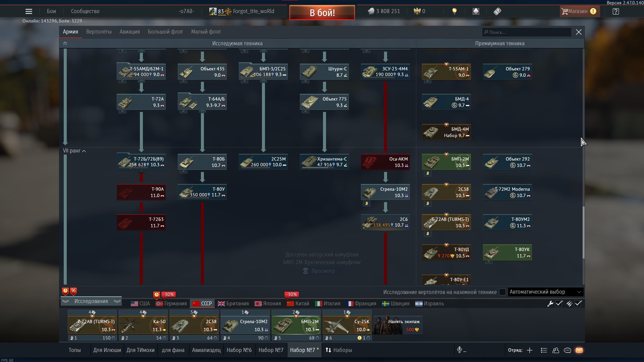Add squad member with plus icon
The image size is (644, 362).
[530, 350]
